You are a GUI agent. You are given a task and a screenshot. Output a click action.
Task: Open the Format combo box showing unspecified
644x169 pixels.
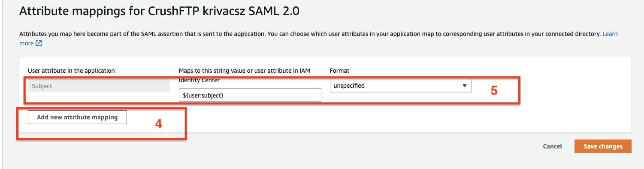(x=401, y=86)
